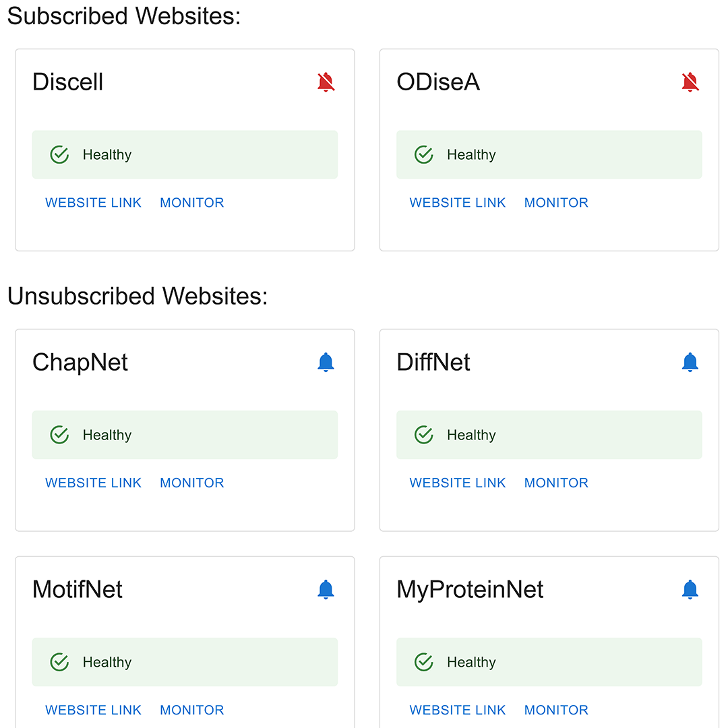Subscribe to MyProteinNet using its bell
Screen dimensions: 728x728
coord(690,589)
